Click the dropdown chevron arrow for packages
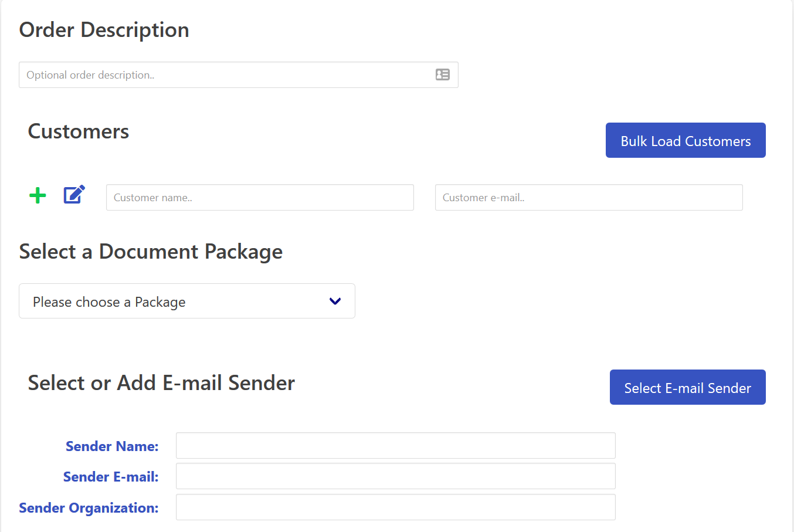 pos(335,301)
